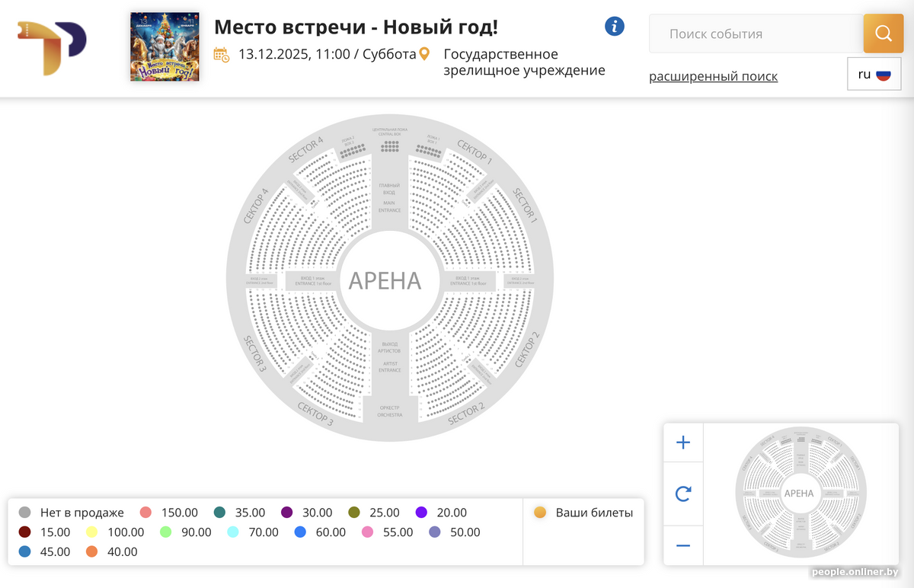
Task: Select the 100.00 yellow price swatch
Action: coord(91,532)
